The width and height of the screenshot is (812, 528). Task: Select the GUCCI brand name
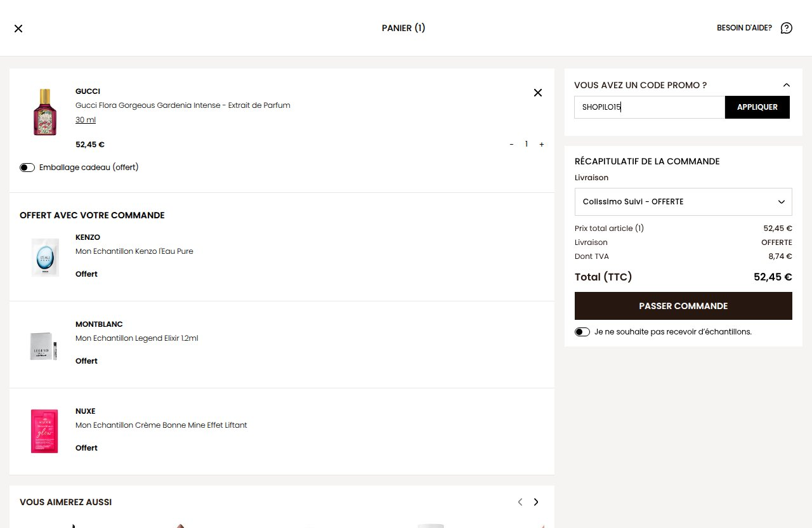pyautogui.click(x=88, y=91)
